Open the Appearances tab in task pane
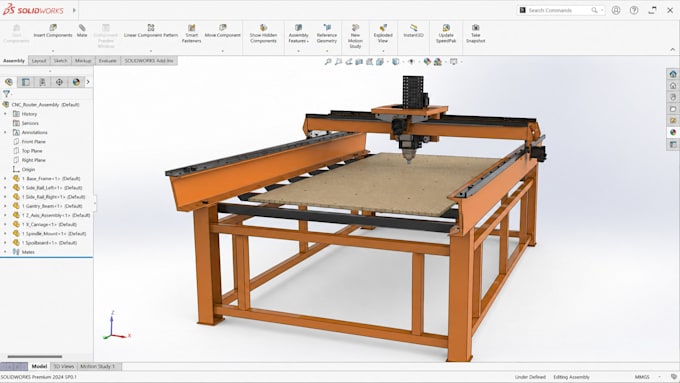 click(673, 132)
